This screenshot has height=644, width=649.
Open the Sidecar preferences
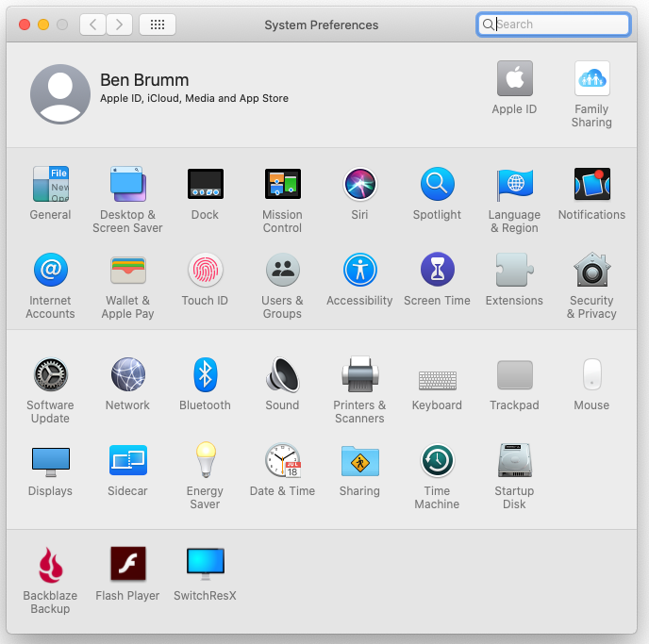(x=127, y=461)
